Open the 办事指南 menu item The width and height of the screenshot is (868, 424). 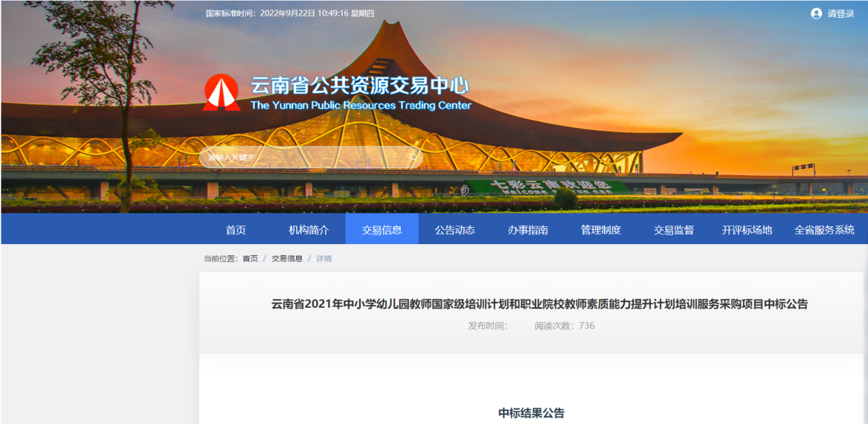point(527,230)
